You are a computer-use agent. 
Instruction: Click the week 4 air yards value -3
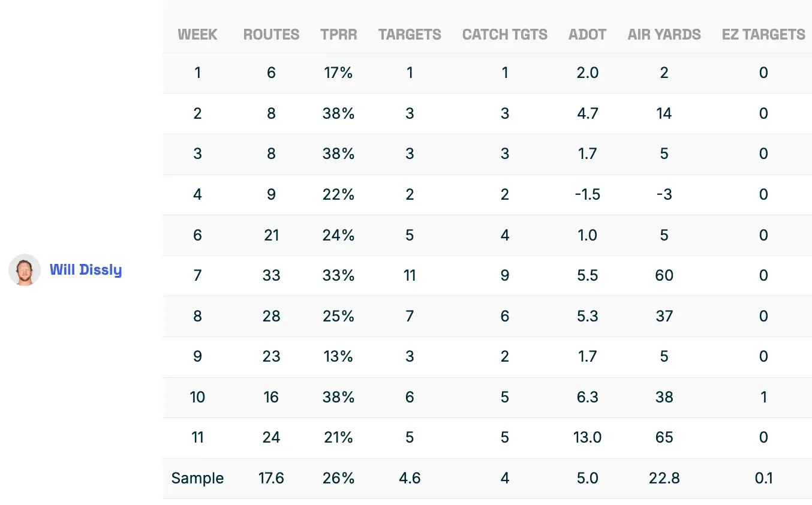coord(664,195)
